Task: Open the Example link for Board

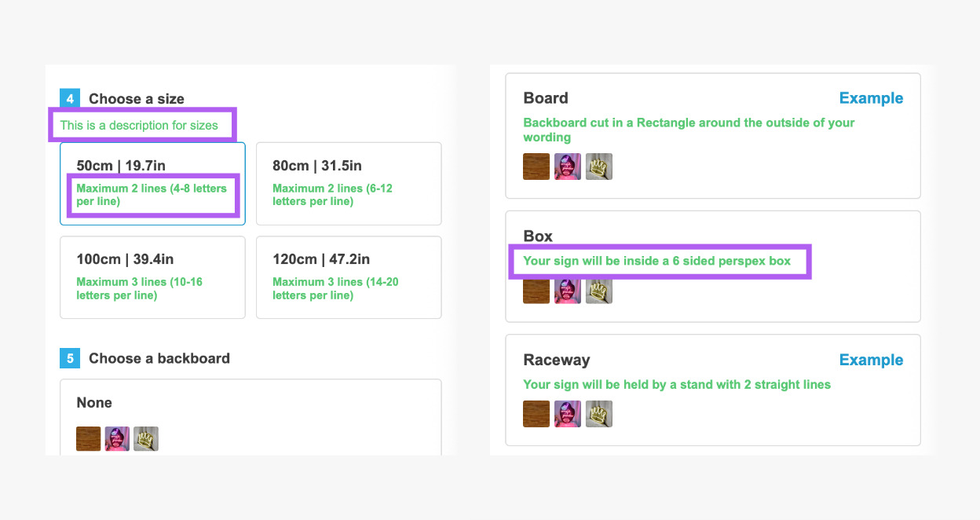Action: (871, 98)
